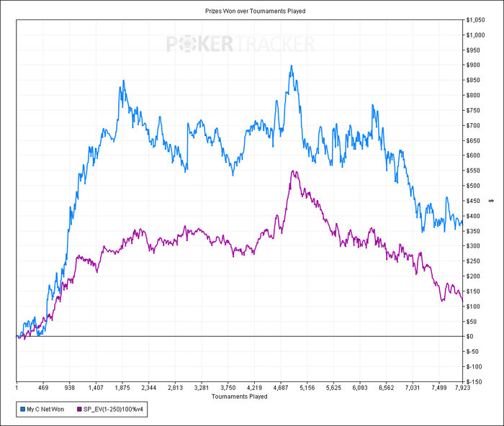Screen dimensions: 504x426
Task: Click the $250 y-axis value
Action: pos(473,261)
